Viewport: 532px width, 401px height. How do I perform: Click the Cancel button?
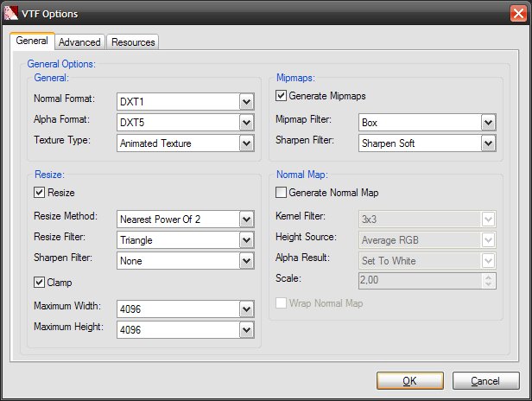click(484, 381)
